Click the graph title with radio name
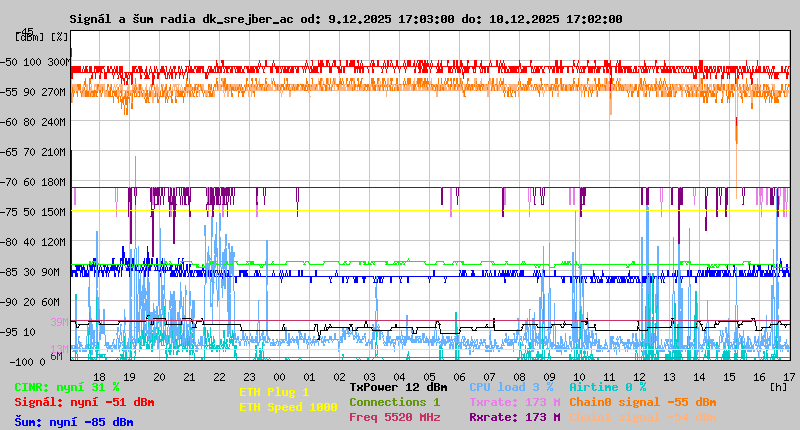The width and height of the screenshot is (800, 430). pyautogui.click(x=345, y=19)
